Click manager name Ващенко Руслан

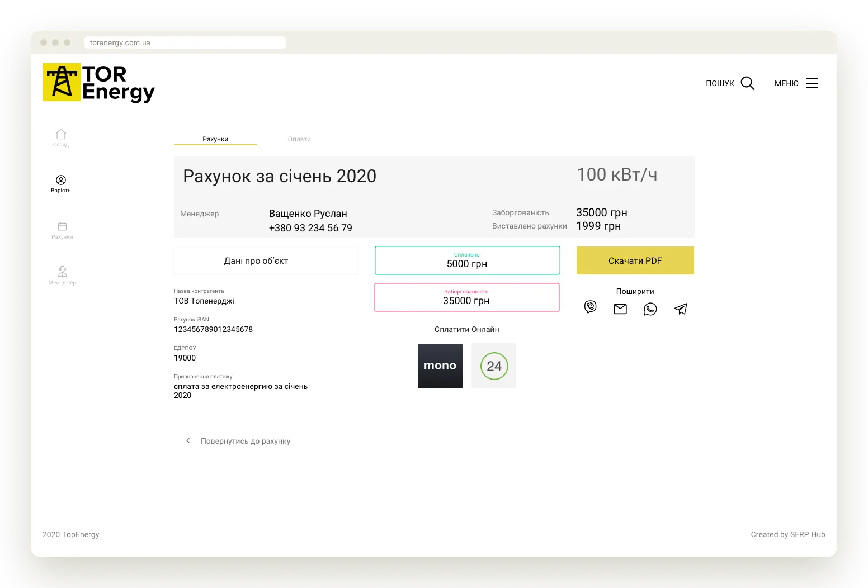click(308, 214)
